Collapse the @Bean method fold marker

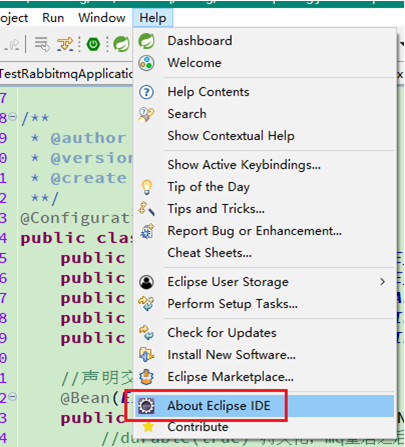click(12, 396)
